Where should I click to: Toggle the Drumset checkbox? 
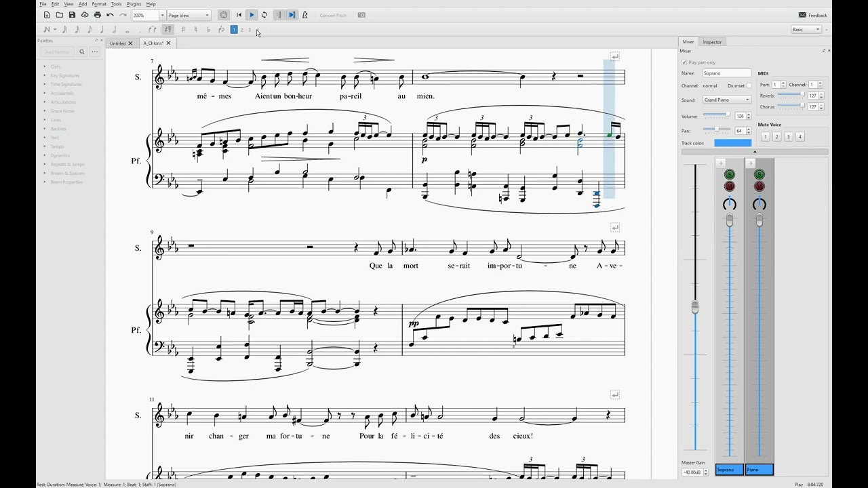coord(749,86)
